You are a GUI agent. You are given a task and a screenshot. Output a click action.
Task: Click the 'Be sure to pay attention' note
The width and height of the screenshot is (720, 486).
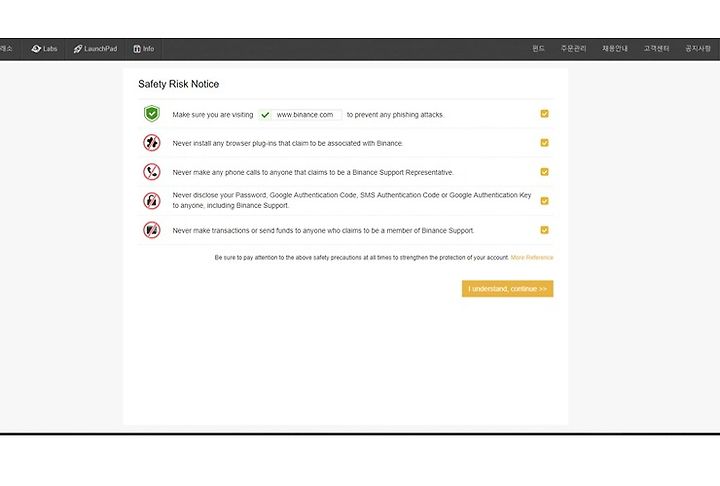[x=362, y=257]
